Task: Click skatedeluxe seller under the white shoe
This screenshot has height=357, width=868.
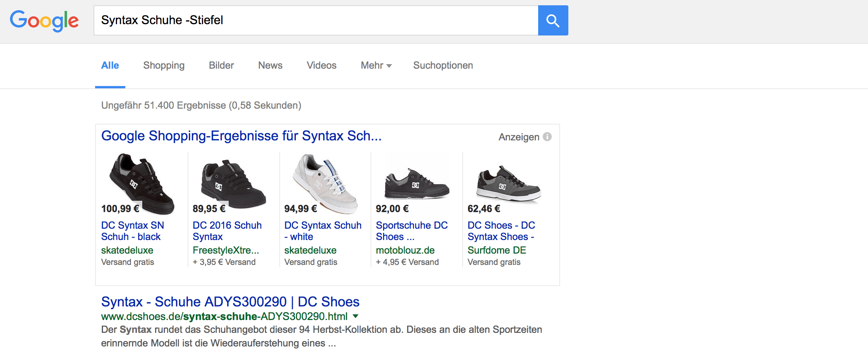Action: (x=310, y=250)
